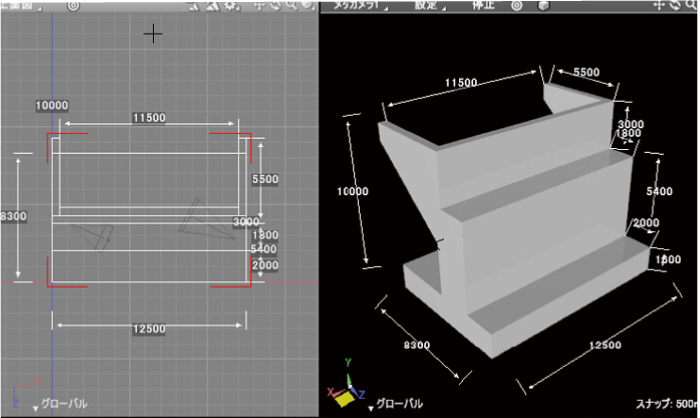Viewport: 700px width, 418px height.
Task: Click the gear settings icon in top view
Action: click(231, 5)
